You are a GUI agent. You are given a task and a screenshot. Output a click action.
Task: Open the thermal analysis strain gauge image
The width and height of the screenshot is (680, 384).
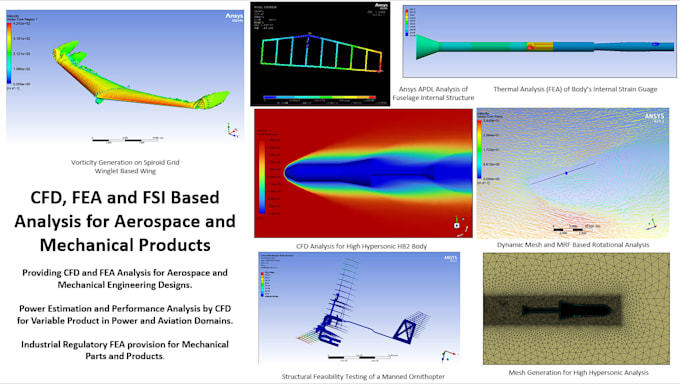[539, 42]
